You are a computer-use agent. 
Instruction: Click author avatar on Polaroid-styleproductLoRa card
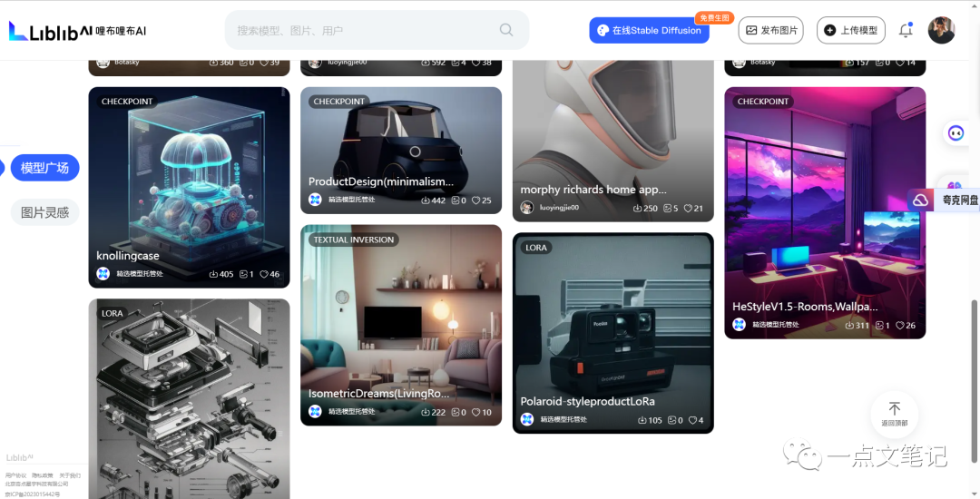click(x=527, y=420)
